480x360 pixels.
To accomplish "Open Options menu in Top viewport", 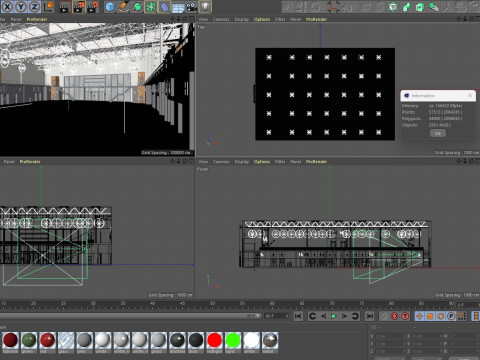I will coord(262,19).
